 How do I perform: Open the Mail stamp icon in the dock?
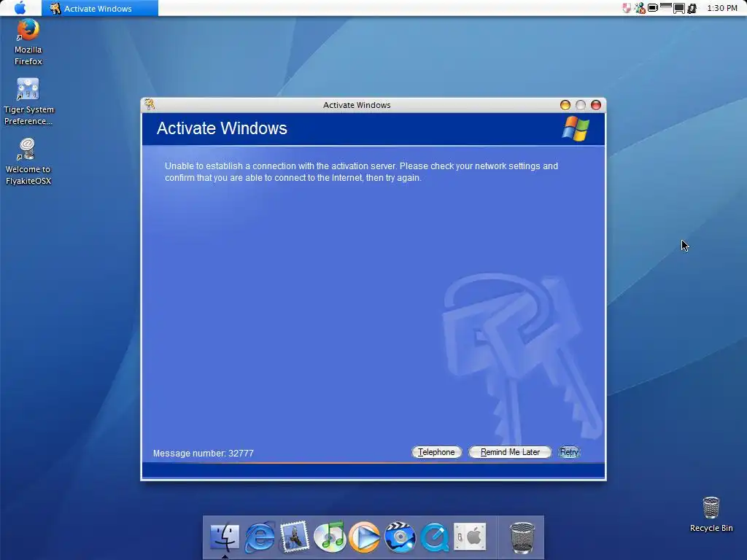[295, 537]
